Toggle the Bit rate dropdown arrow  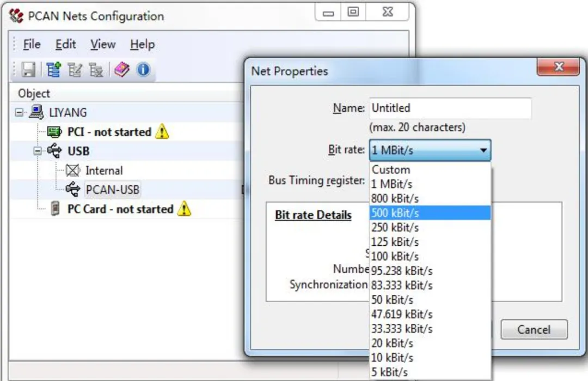pos(483,150)
